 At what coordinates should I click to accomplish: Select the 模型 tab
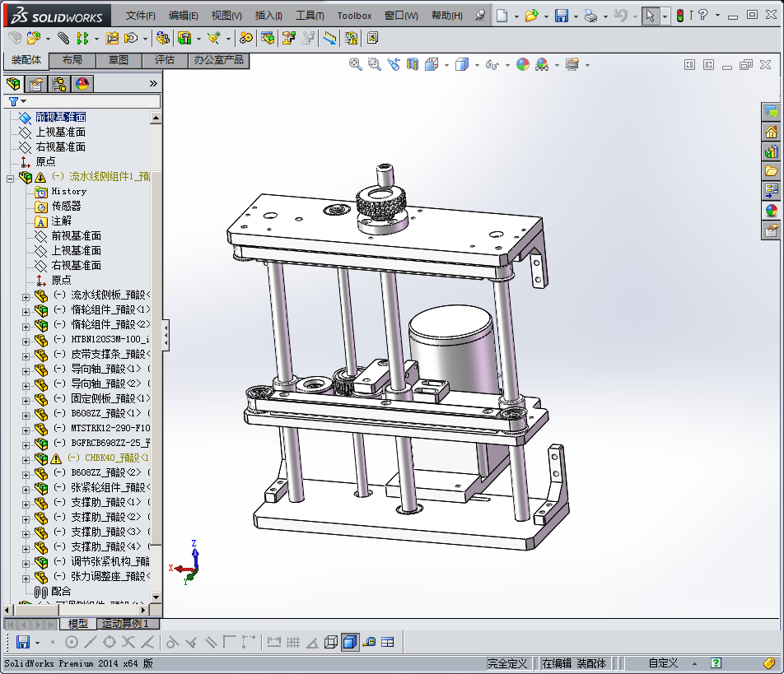coord(78,624)
